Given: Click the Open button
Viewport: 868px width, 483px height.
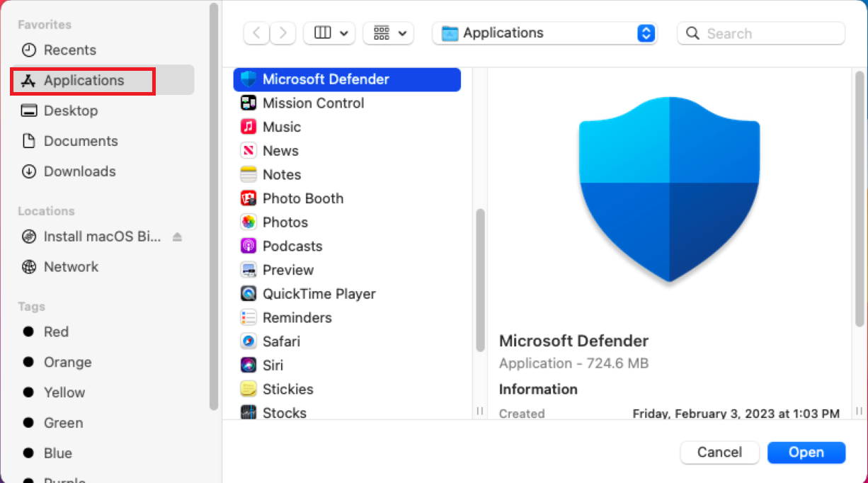Looking at the screenshot, I should pos(806,453).
